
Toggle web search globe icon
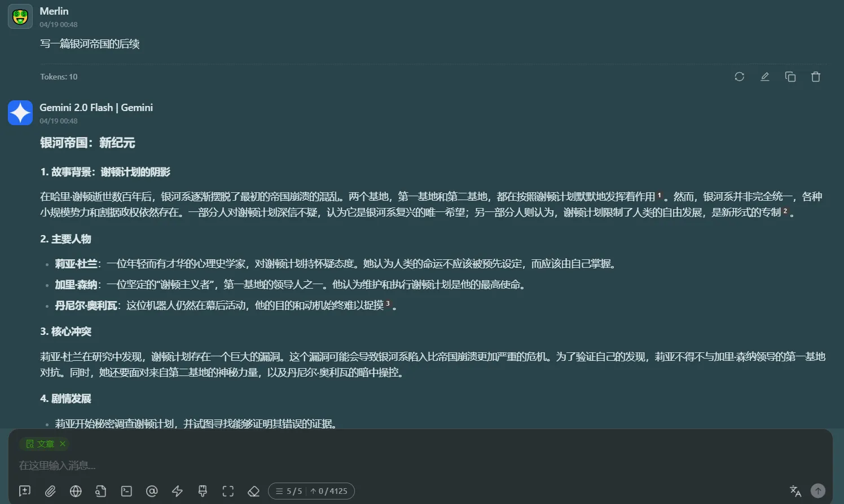click(76, 491)
